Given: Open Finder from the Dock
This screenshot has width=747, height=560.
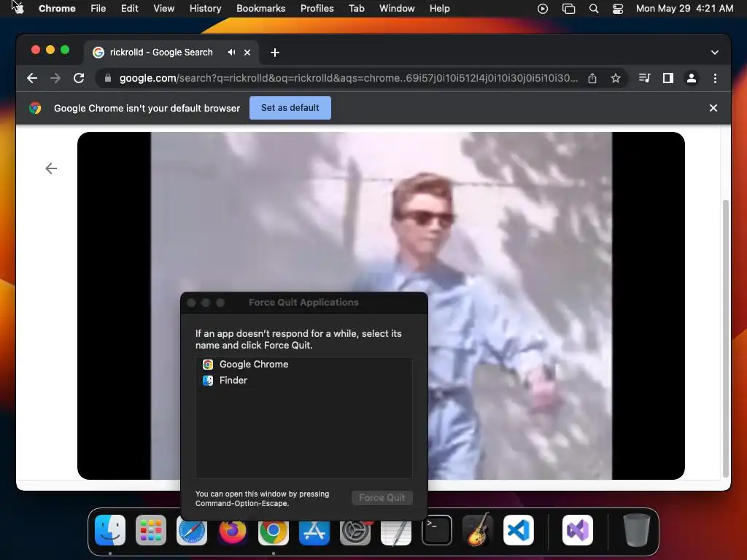Looking at the screenshot, I should [x=110, y=530].
